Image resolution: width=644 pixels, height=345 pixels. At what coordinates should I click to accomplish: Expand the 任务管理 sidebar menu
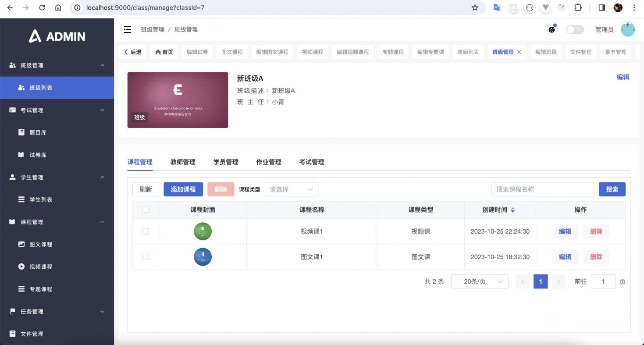point(57,311)
